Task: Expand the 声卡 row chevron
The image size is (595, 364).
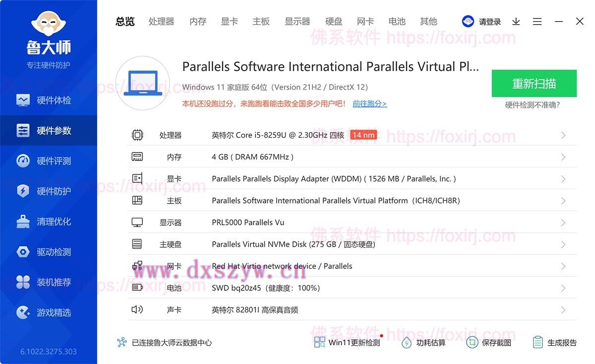Action: click(x=563, y=310)
